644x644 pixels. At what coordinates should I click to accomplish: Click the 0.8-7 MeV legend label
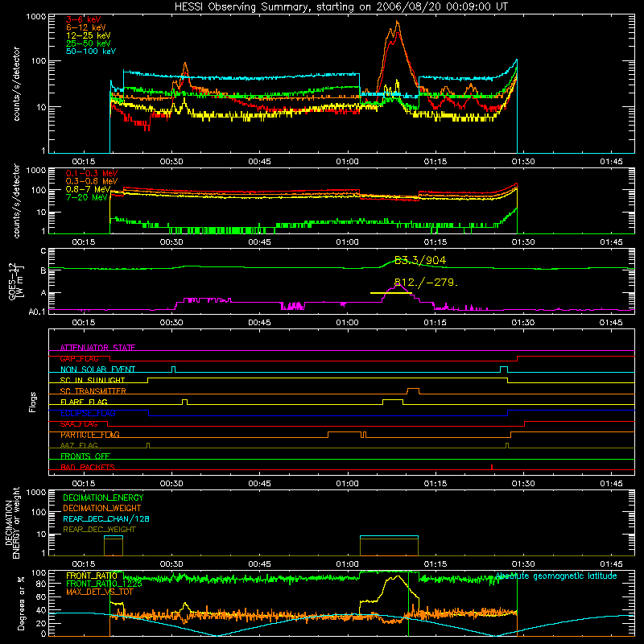point(88,189)
